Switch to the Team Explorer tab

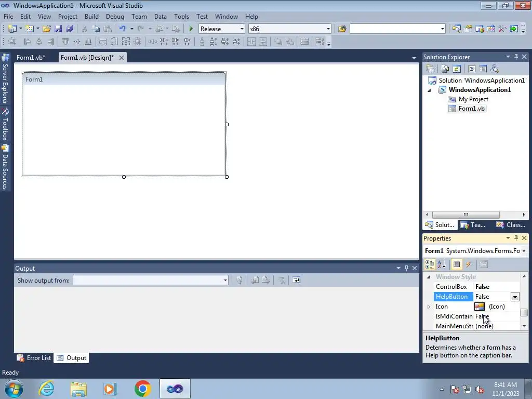[x=473, y=225]
